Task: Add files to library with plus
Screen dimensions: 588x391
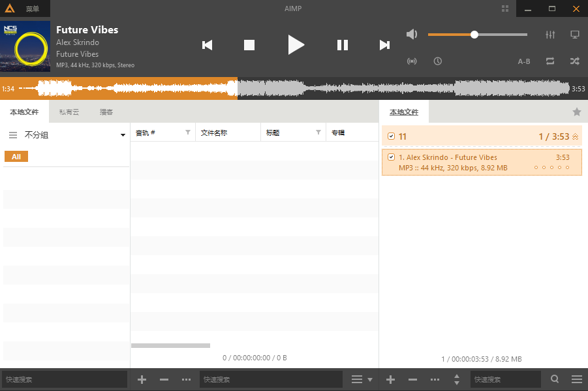Action: tap(142, 380)
